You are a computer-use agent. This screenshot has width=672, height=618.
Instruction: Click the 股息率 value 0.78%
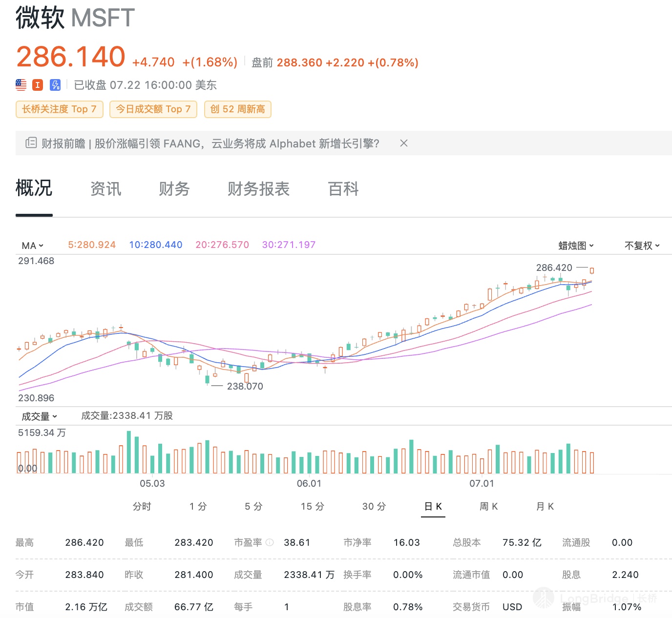point(408,607)
